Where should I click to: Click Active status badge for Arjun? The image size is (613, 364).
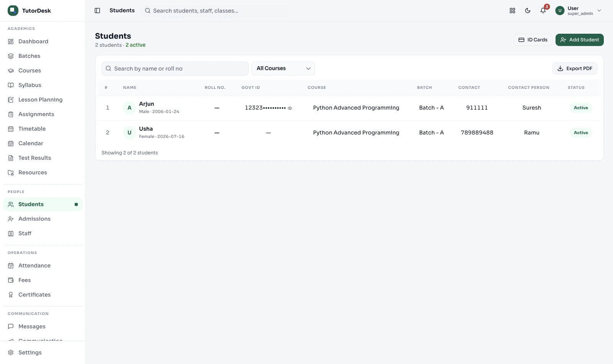point(581,108)
